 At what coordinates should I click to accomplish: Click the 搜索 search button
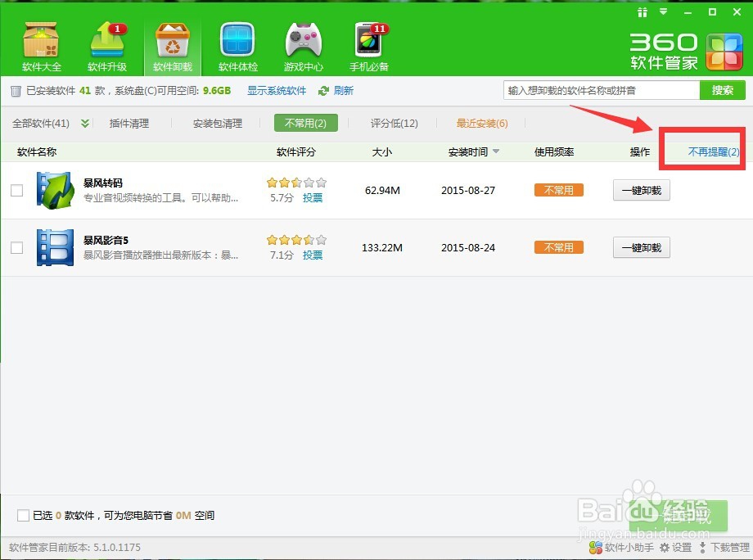point(722,90)
